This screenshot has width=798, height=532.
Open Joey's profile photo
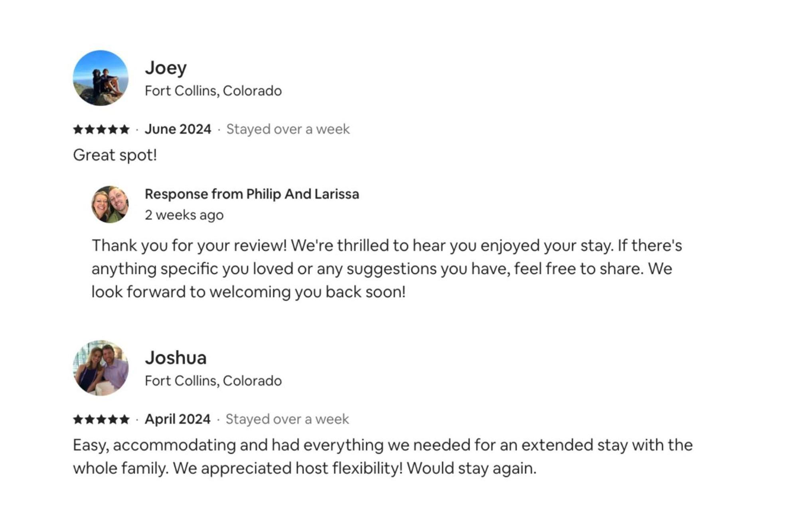101,78
